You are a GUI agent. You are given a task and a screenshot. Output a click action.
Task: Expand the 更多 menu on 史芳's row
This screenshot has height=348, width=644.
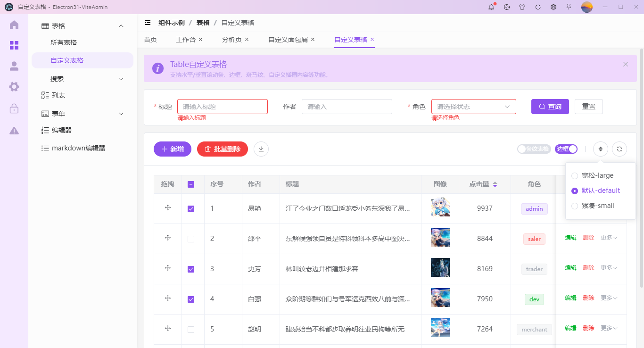tap(608, 267)
